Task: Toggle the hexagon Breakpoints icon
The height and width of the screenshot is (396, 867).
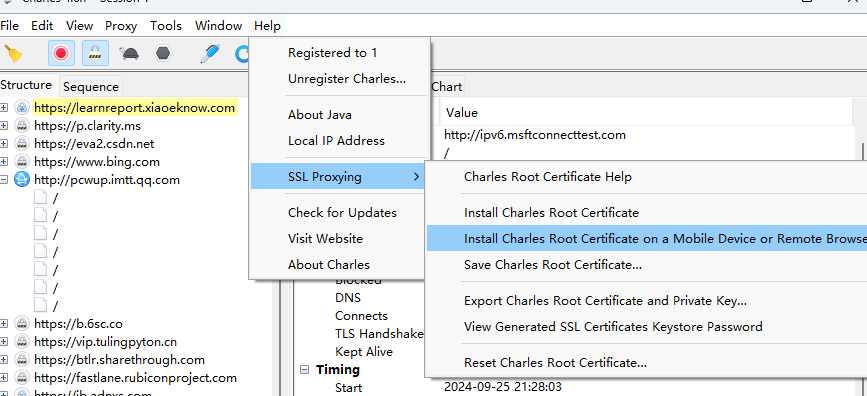Action: [x=163, y=54]
